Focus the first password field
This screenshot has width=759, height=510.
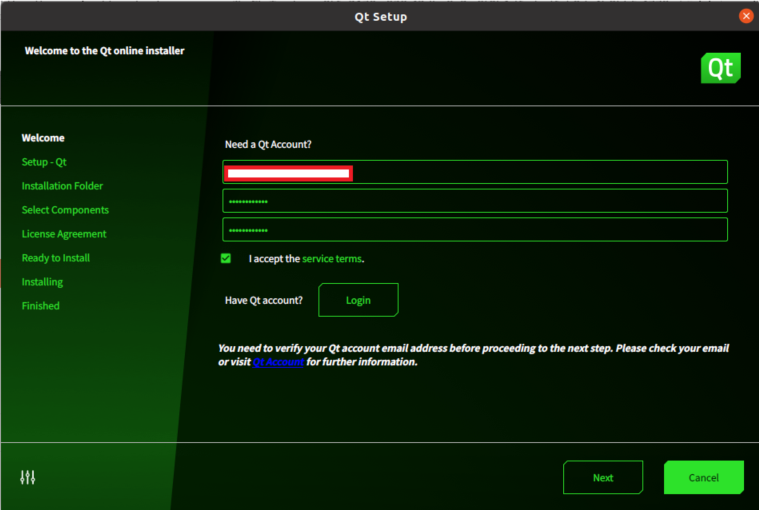(x=475, y=201)
